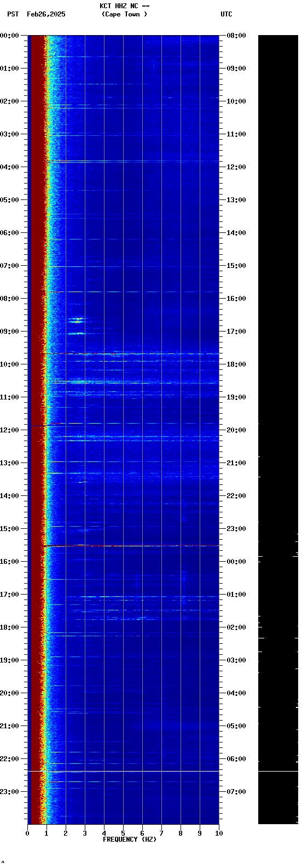Click the PST time label '18:00'
Screen dimensions: 302x868
point(9,627)
